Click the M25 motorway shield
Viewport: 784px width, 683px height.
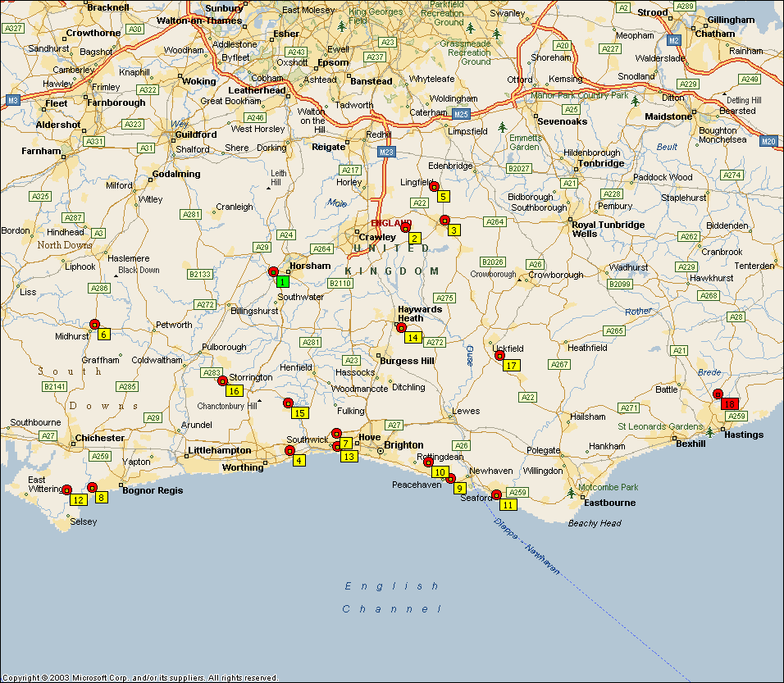[461, 114]
